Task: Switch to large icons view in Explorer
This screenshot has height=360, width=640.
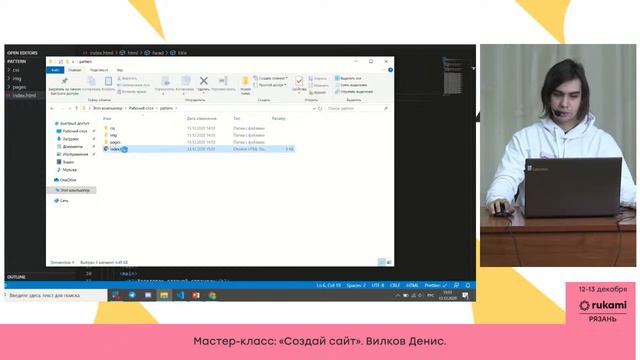Action: [389, 262]
